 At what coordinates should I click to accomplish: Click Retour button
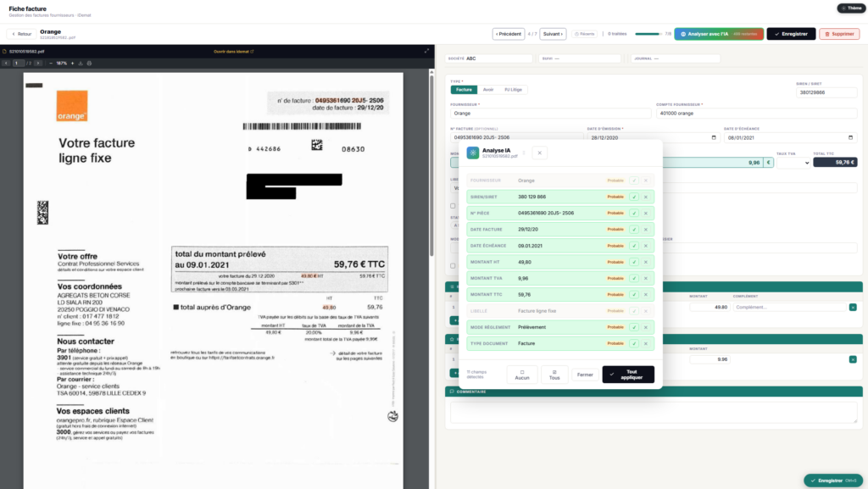pos(22,34)
